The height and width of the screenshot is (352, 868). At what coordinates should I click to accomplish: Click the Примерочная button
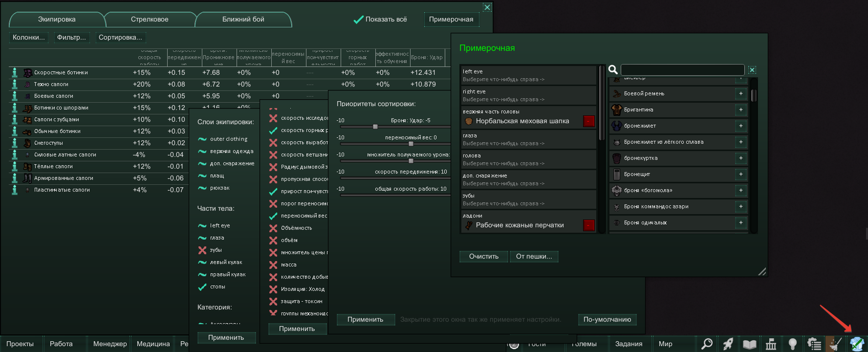(x=451, y=20)
